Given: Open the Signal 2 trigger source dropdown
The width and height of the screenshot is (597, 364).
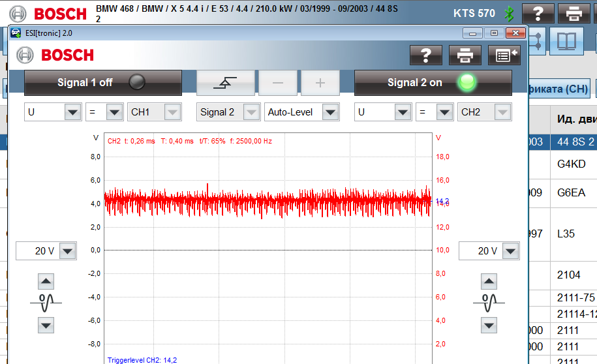Looking at the screenshot, I should pyautogui.click(x=228, y=112).
